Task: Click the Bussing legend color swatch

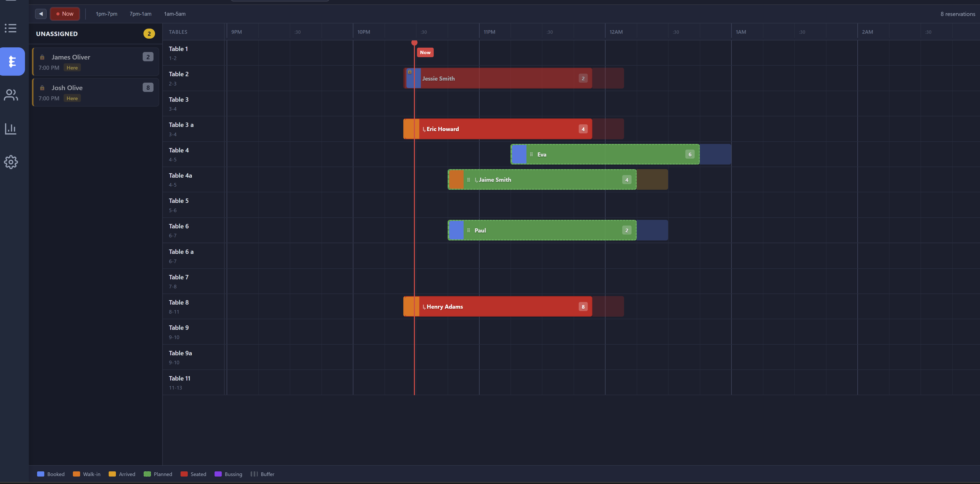Action: pos(218,474)
